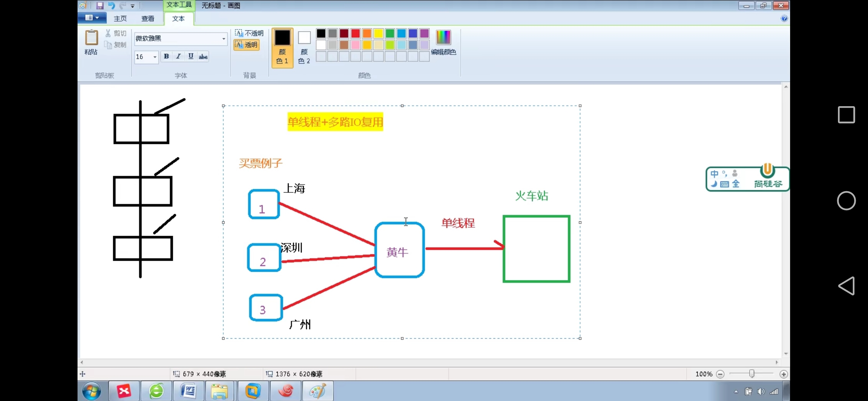Viewport: 868px width, 401px height.
Task: Toggle Bold text formatting
Action: point(166,56)
